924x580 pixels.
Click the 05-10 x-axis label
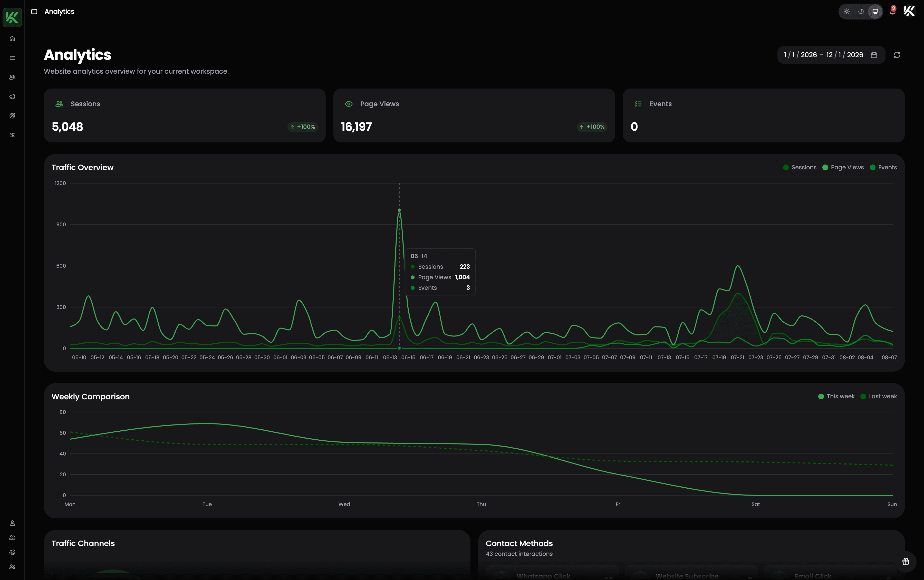(79, 357)
